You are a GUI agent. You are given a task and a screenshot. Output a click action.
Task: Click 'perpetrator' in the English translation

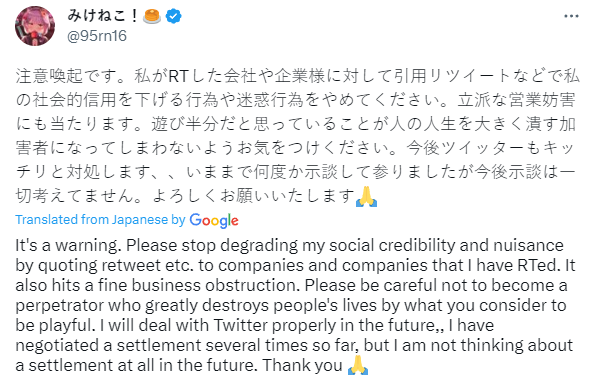point(60,306)
